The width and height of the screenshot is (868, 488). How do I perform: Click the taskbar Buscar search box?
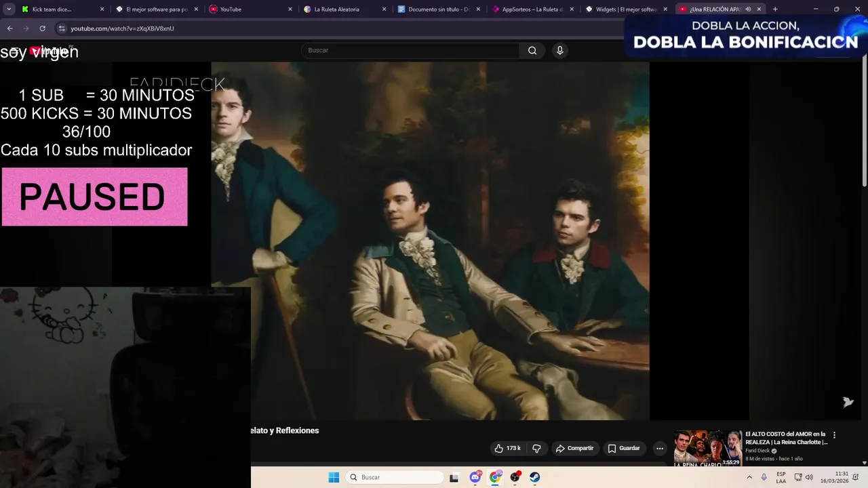[395, 477]
